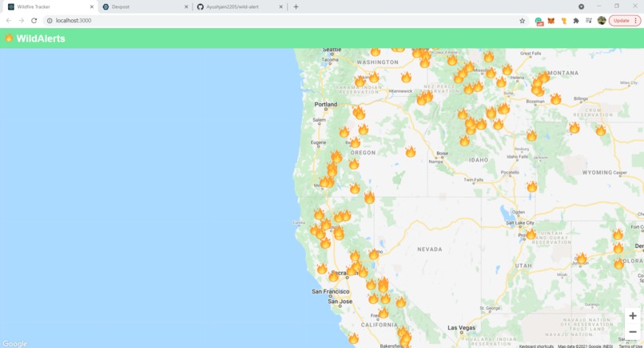This screenshot has height=348, width=644.
Task: Open a new browser tab
Action: (x=296, y=6)
